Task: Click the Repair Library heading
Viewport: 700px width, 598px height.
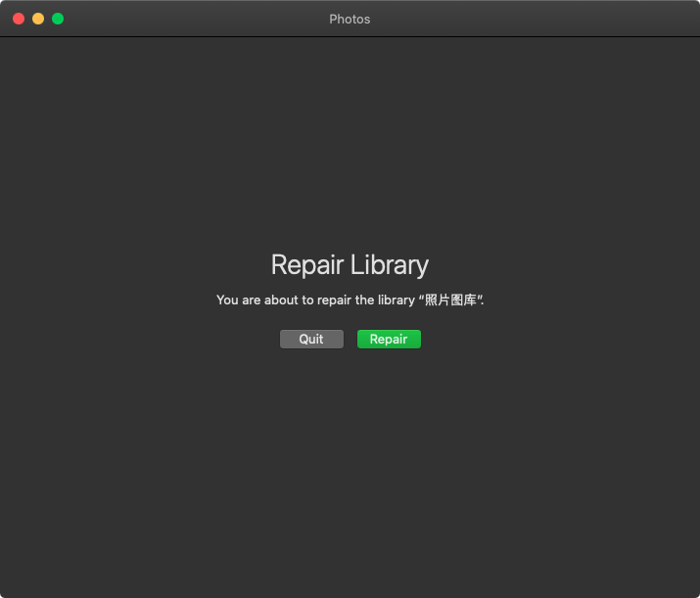Action: (x=350, y=265)
